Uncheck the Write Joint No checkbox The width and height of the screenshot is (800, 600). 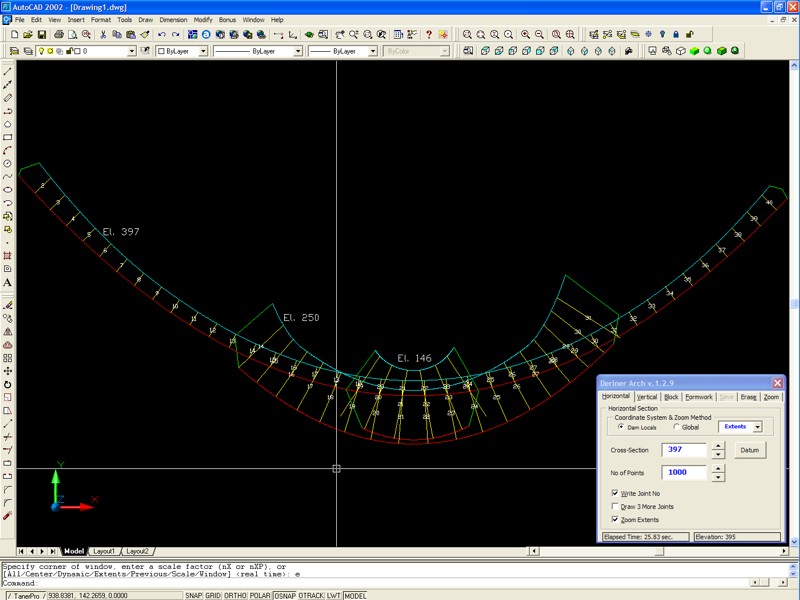click(614, 493)
